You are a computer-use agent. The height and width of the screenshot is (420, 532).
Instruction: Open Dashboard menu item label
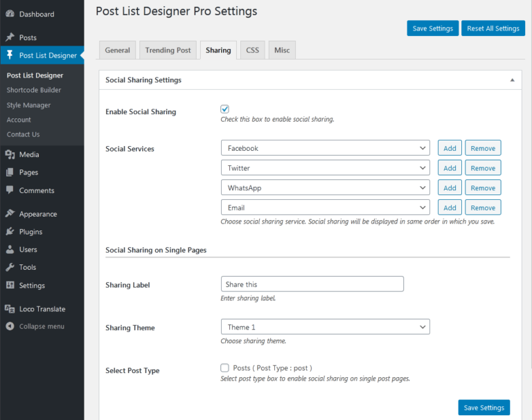[x=37, y=15]
